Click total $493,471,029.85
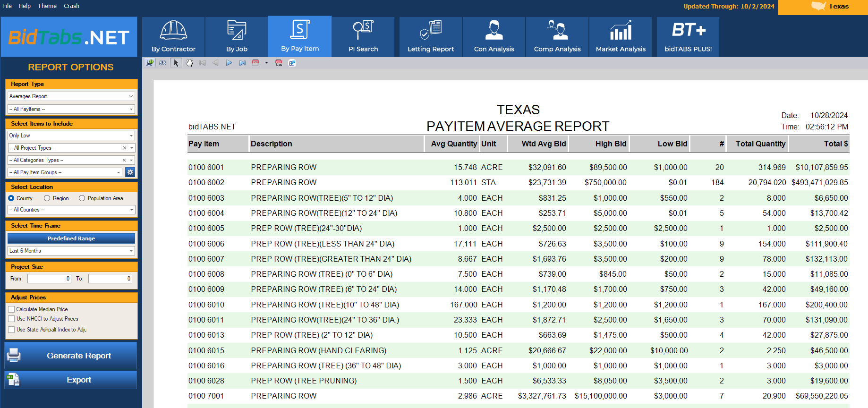This screenshot has width=868, height=408. [x=820, y=182]
